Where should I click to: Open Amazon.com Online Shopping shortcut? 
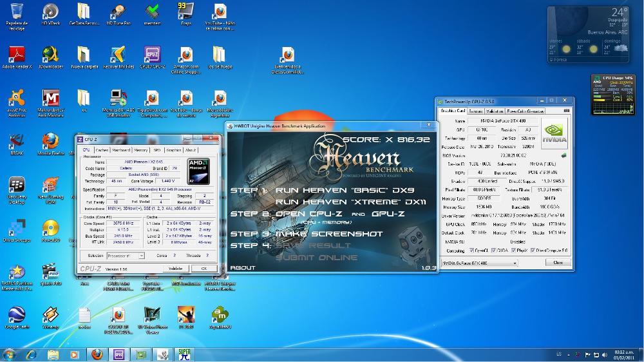tap(186, 60)
